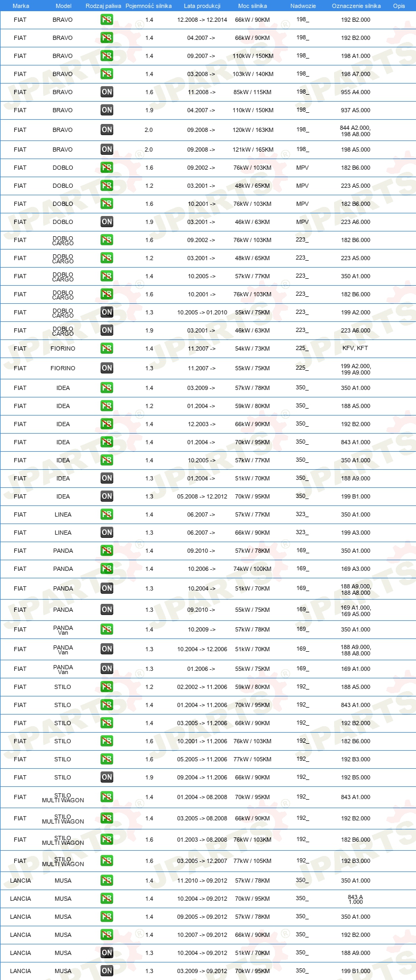This screenshot has width=416, height=980.
Task: Click petrol icon in Panda 74kW / 100KM row
Action: click(107, 569)
